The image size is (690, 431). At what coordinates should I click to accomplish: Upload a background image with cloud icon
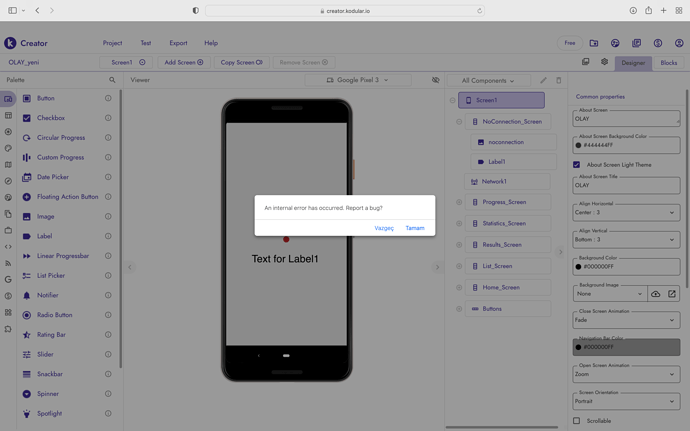coord(655,294)
